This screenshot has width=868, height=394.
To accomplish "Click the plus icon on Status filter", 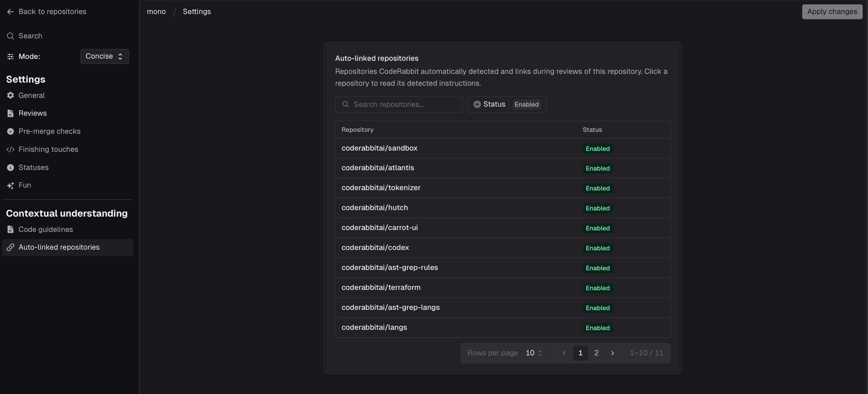I will 477,104.
